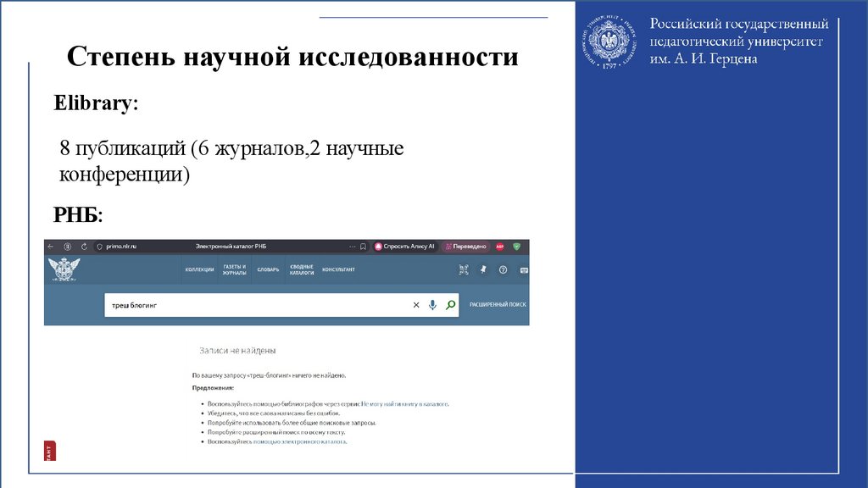Click the RNB eagle logo in the catalog header
This screenshot has width=868, height=488.
coord(64,269)
